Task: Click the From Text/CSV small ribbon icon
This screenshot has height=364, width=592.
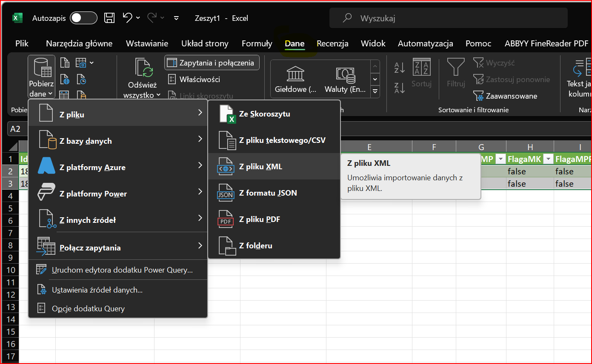Action: [65, 63]
